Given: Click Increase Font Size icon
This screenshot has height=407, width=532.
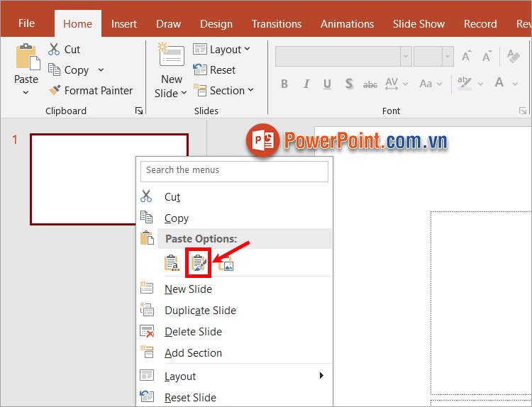Looking at the screenshot, I should [x=466, y=56].
